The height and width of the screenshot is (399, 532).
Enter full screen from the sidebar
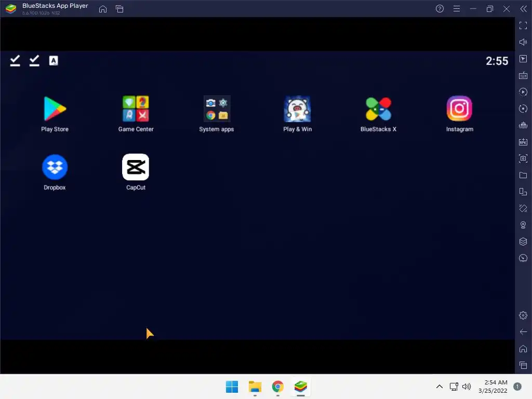523,25
